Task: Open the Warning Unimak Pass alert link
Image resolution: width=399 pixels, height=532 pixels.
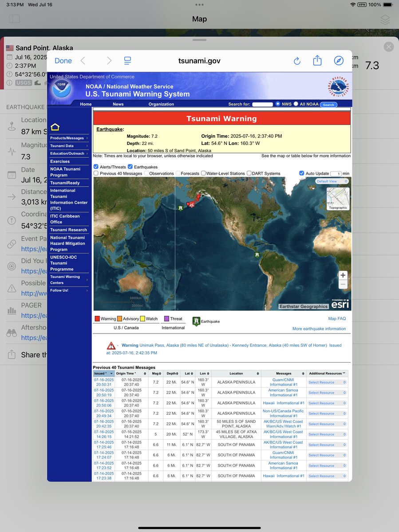Action: click(x=224, y=349)
